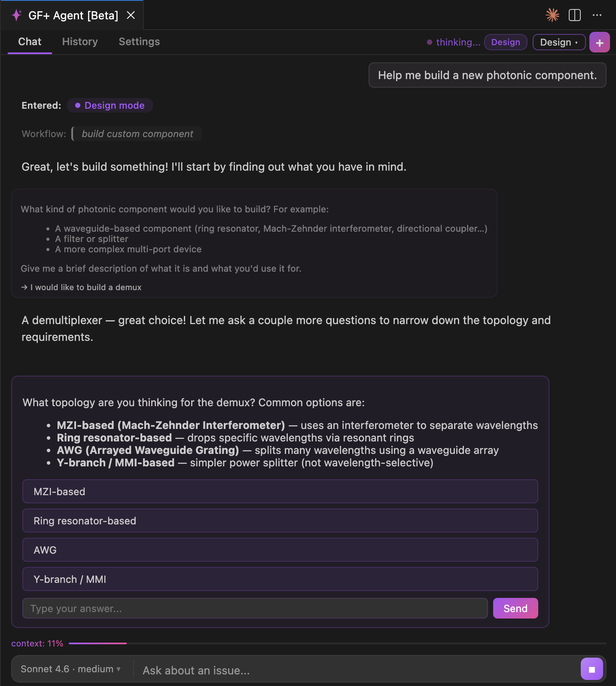
Task: Click the Design mode pill badge
Action: (110, 105)
